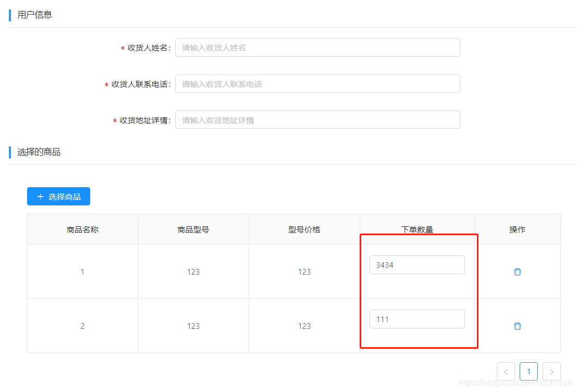This screenshot has height=392, width=577.
Task: Click the 商品名称 column header
Action: pos(82,229)
